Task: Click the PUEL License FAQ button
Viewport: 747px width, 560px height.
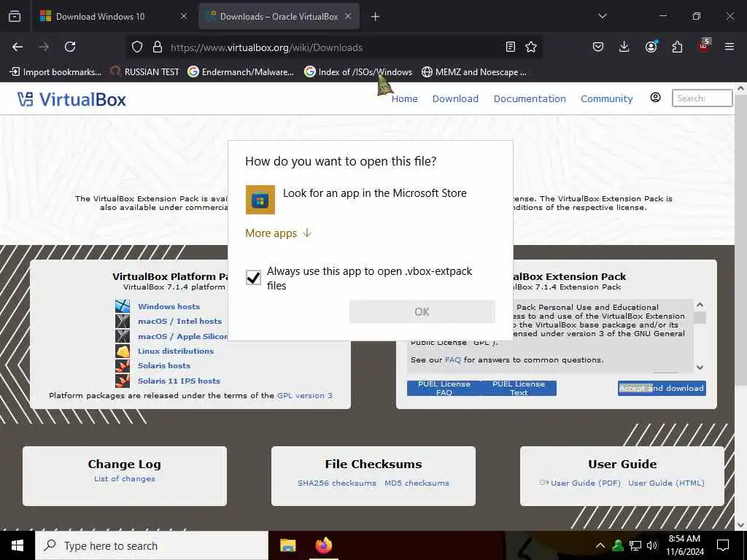Action: click(444, 388)
